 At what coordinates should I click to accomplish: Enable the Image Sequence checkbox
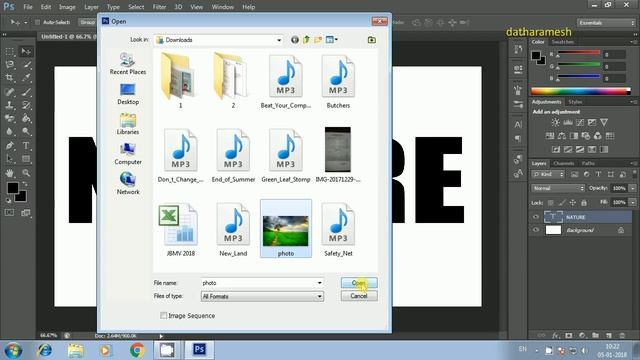pyautogui.click(x=164, y=316)
